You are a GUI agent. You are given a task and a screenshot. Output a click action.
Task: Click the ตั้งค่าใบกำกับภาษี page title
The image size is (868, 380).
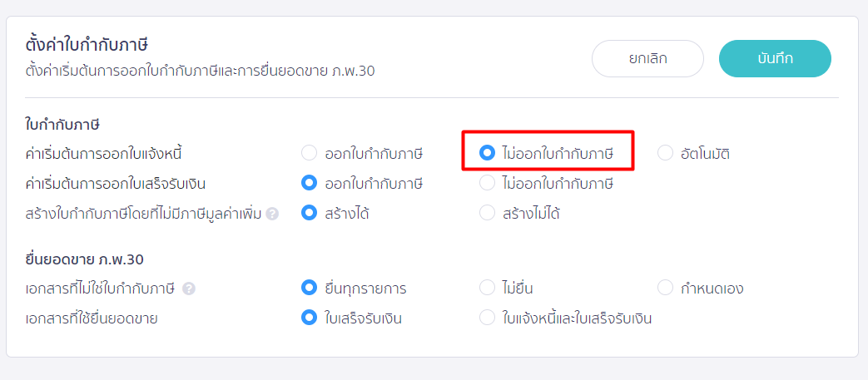[92, 45]
